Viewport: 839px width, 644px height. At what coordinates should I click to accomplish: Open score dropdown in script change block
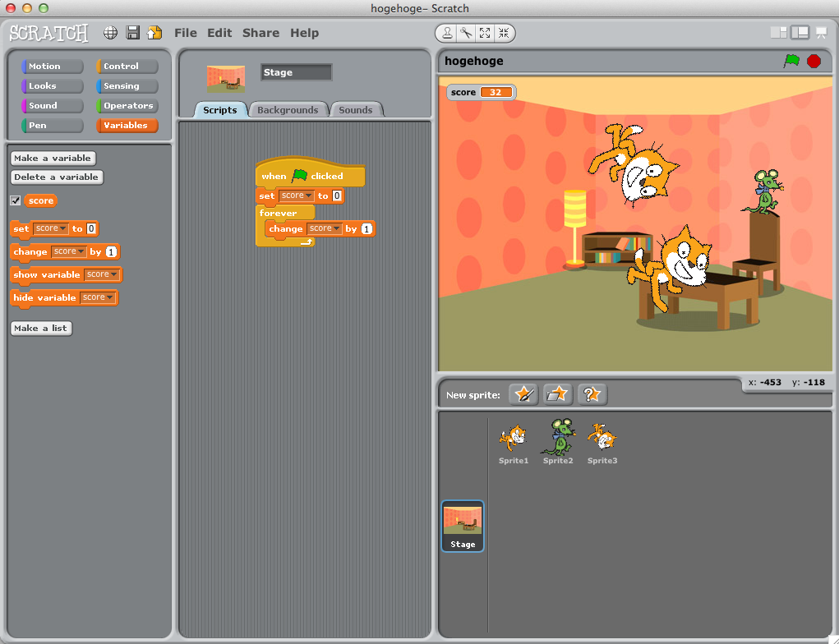coord(325,228)
